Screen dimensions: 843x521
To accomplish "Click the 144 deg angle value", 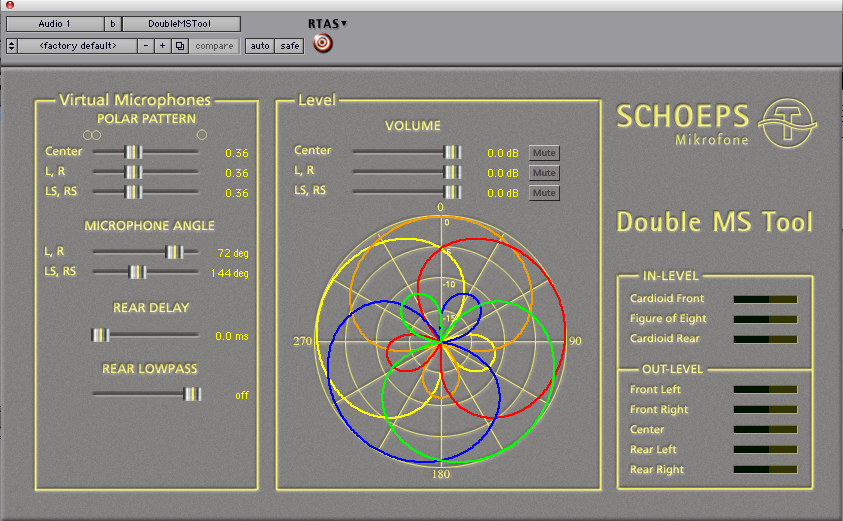I will pyautogui.click(x=230, y=273).
